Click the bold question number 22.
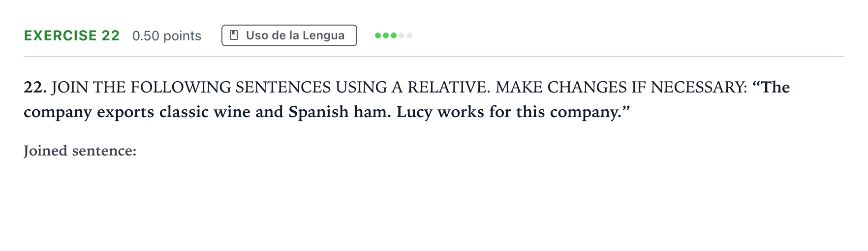Viewport: 868px width, 251px height. pos(35,87)
